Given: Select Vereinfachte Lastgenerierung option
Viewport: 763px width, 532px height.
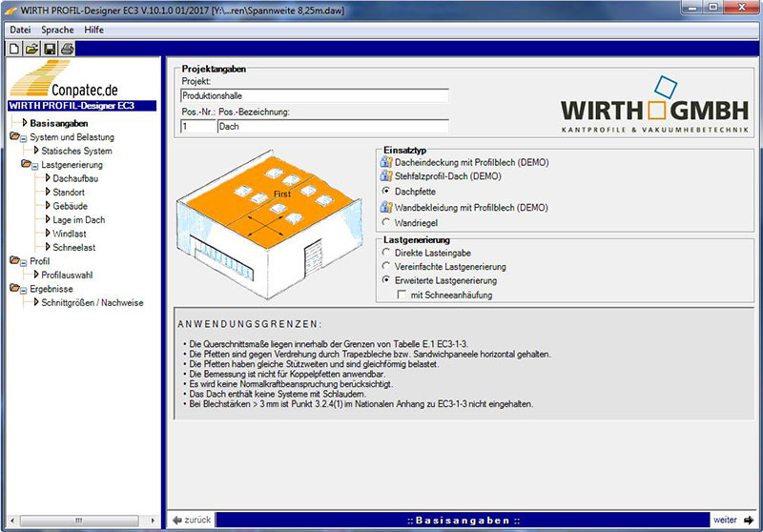Looking at the screenshot, I should [x=386, y=267].
